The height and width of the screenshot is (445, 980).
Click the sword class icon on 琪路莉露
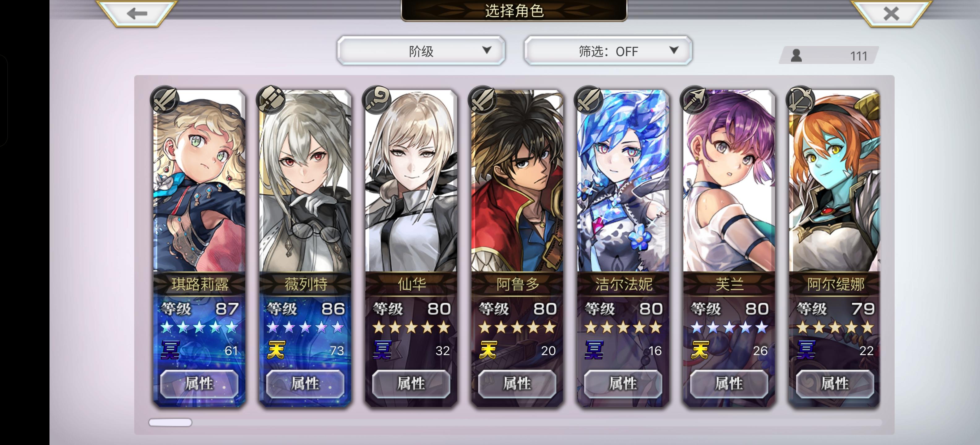[164, 100]
